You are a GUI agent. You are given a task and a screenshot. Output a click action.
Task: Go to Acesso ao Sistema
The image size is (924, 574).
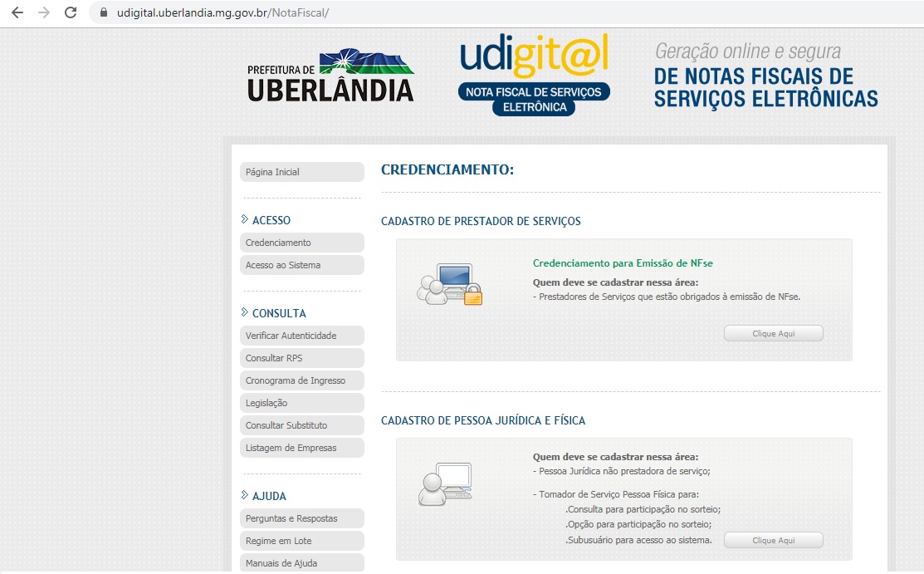[301, 265]
